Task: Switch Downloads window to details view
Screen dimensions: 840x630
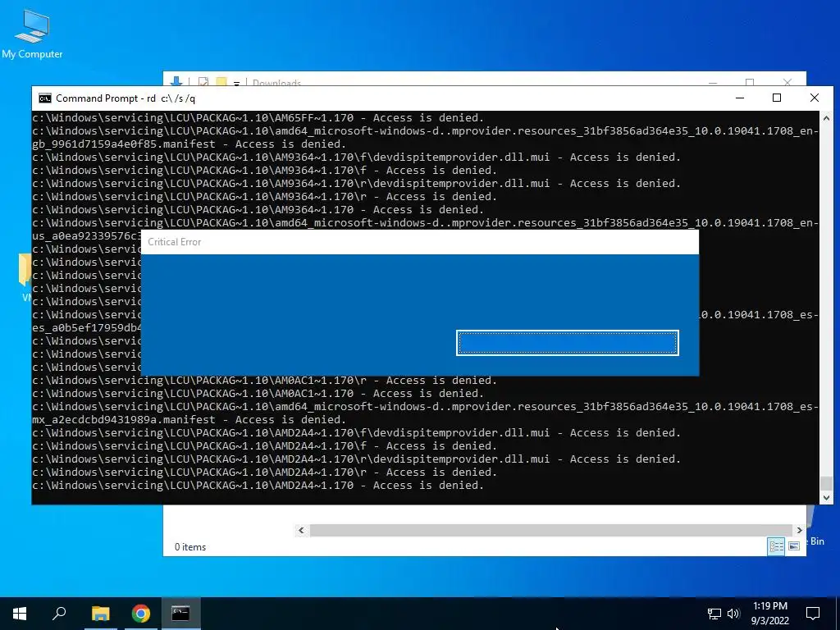Action: click(776, 546)
